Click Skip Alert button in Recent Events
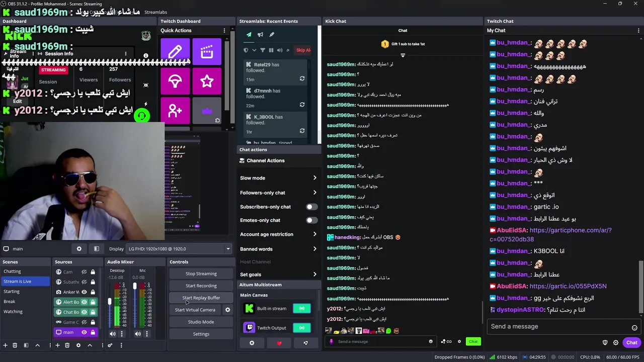 click(x=303, y=50)
